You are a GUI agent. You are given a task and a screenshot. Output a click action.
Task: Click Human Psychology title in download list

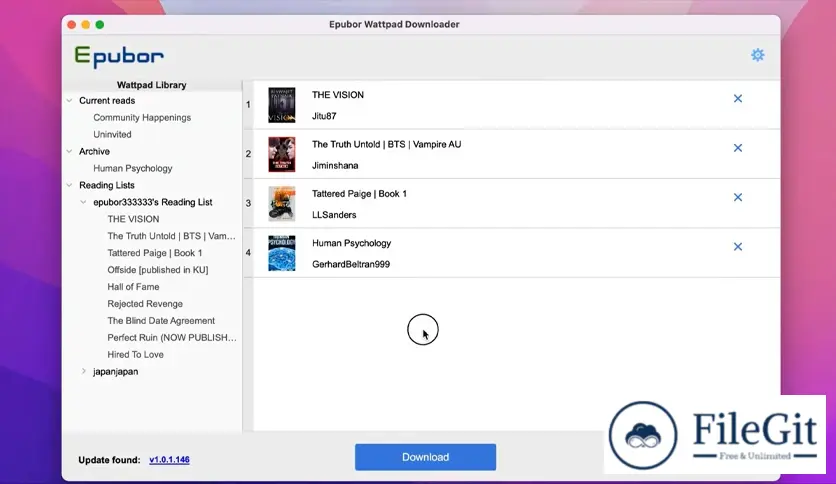[351, 243]
